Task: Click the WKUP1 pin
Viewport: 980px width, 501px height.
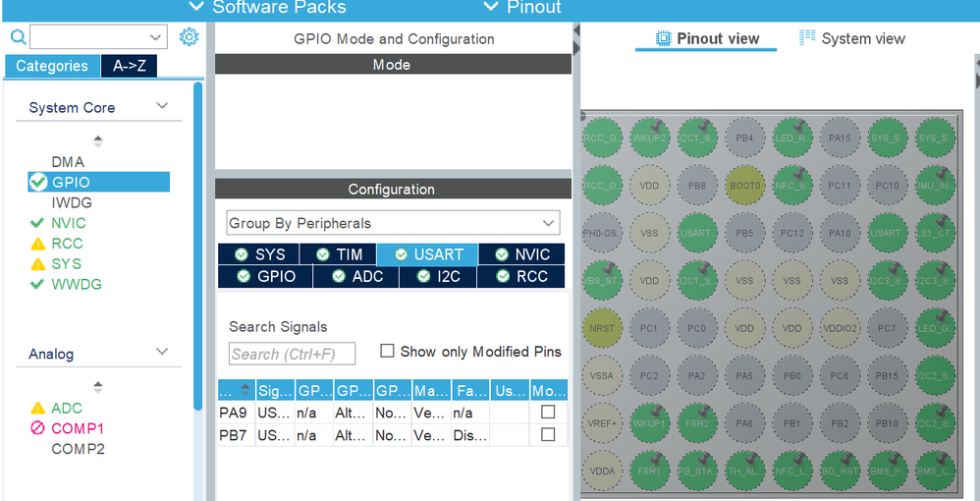Action: click(x=649, y=422)
